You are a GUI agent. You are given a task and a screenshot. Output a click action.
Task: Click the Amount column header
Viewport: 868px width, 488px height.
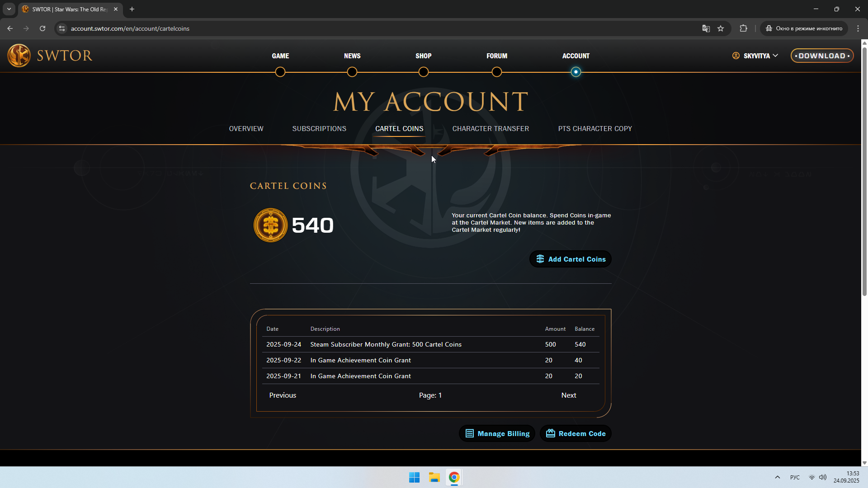pos(555,329)
